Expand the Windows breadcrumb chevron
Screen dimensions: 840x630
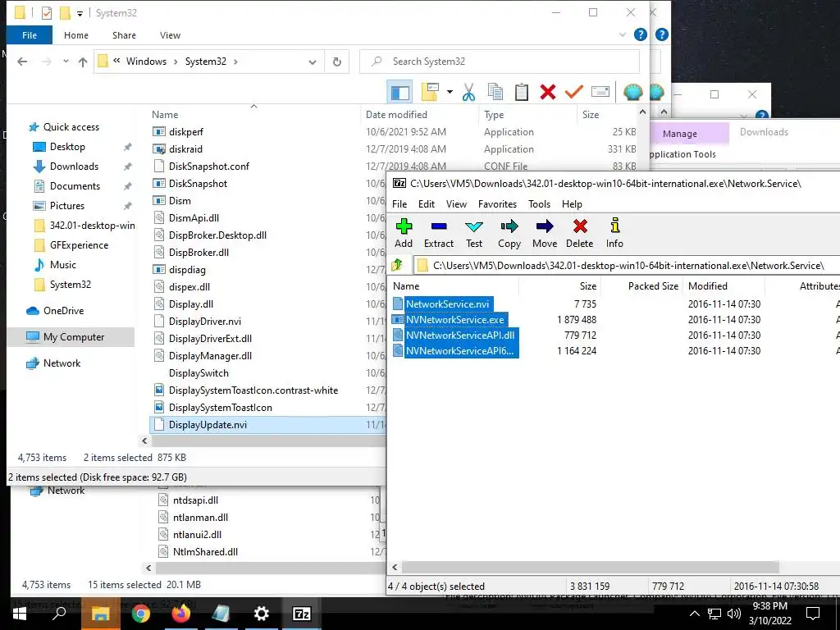pos(176,62)
